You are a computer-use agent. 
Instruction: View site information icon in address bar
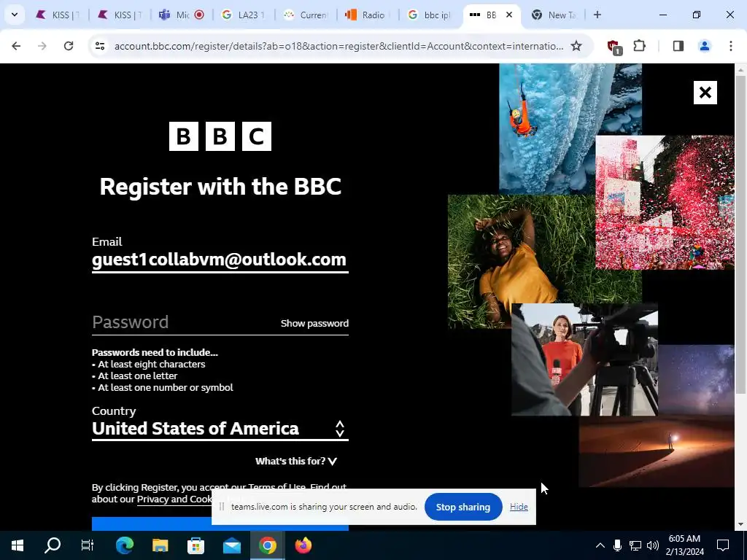coord(99,46)
